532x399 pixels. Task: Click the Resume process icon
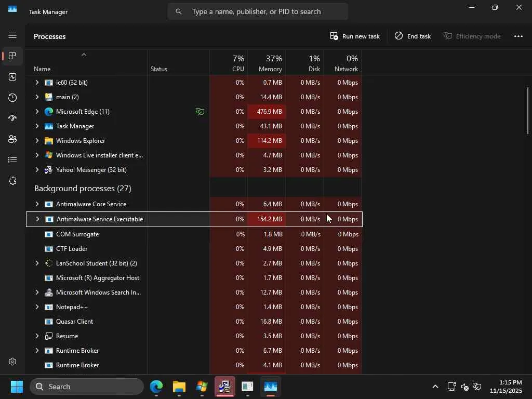coord(49,336)
